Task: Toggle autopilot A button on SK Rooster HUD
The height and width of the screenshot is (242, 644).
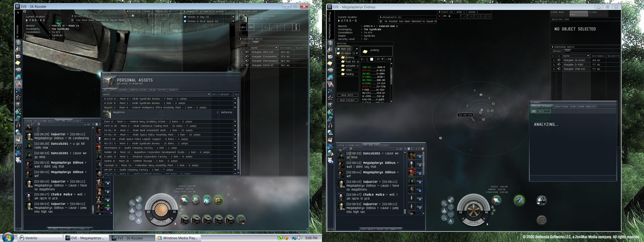Action: 139,221
